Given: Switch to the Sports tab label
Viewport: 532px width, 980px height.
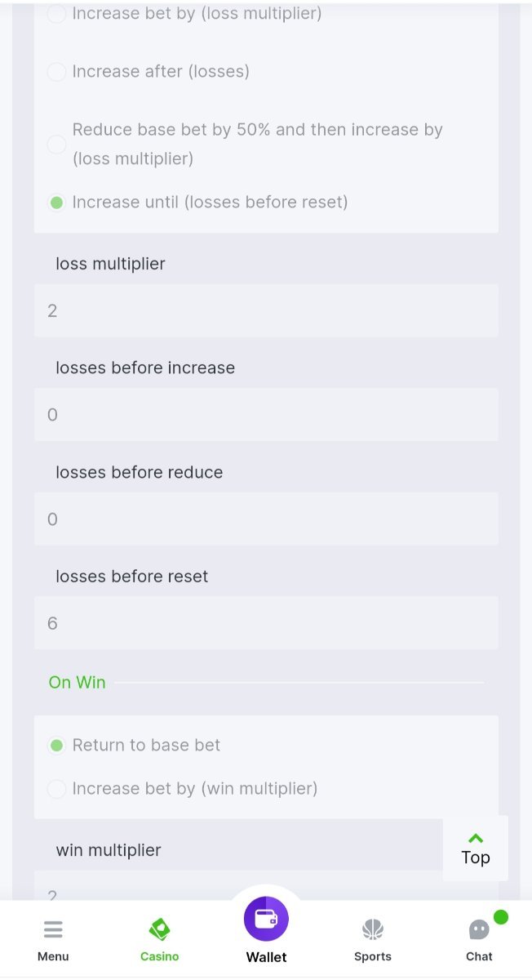Looking at the screenshot, I should point(373,956).
